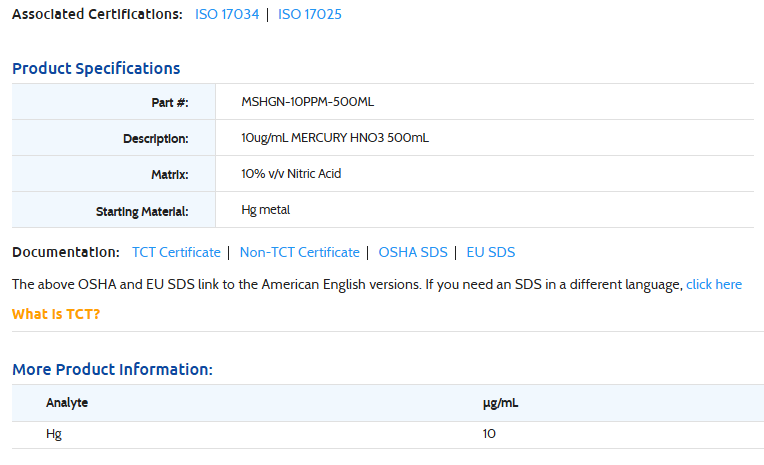Click the 'click here' language SDS link
The height and width of the screenshot is (465, 764).
click(714, 285)
